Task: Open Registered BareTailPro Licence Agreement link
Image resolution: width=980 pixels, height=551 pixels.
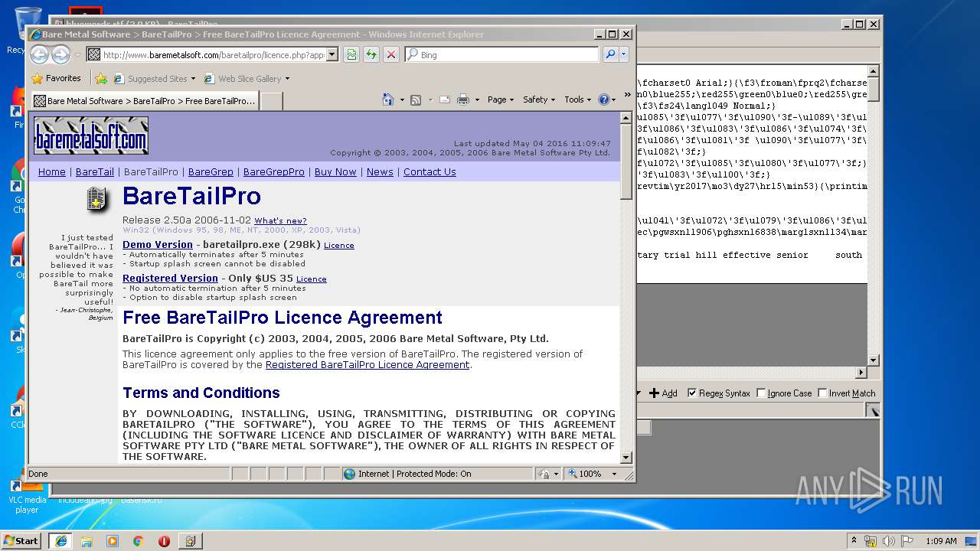Action: click(x=367, y=365)
